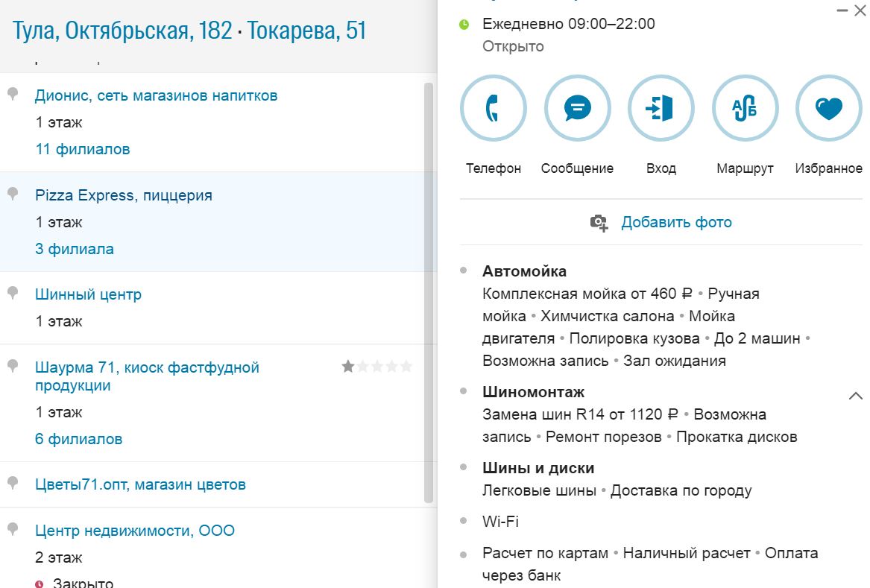Click the star rating for Шаурма 71
The height and width of the screenshot is (588, 870).
pyautogui.click(x=376, y=367)
